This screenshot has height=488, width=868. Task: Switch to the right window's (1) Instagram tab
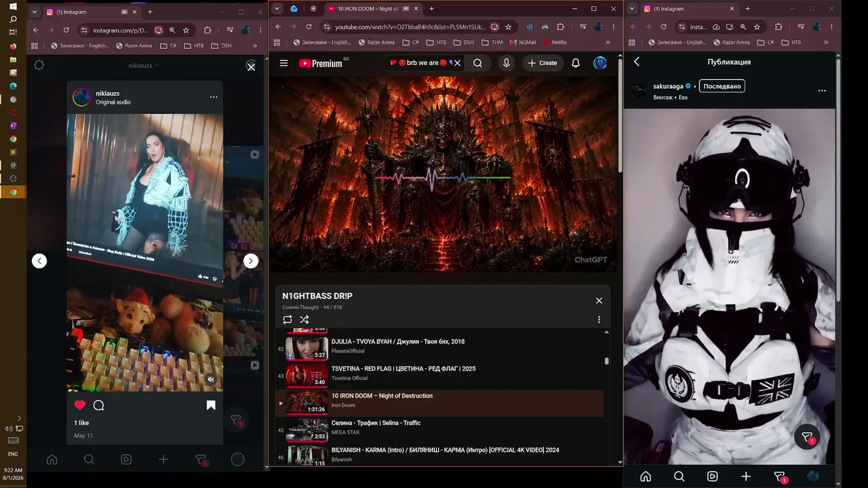[x=690, y=9]
